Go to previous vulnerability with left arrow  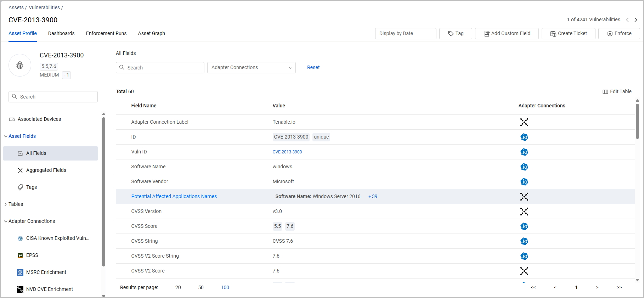pos(627,20)
